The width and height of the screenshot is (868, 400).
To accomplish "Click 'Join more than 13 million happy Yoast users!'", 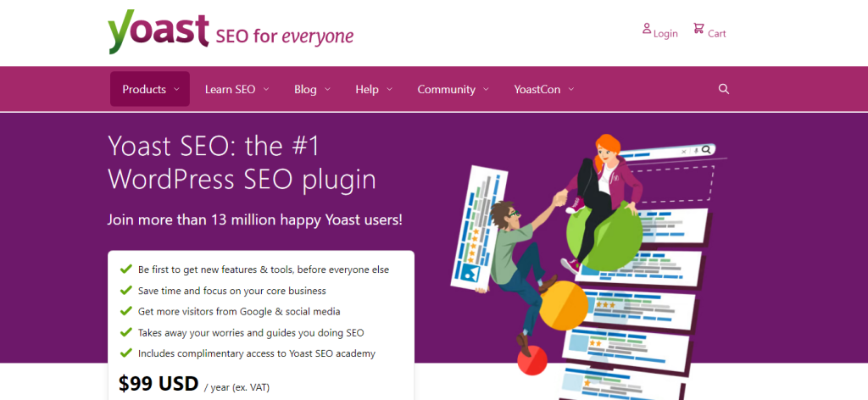I will click(x=254, y=220).
